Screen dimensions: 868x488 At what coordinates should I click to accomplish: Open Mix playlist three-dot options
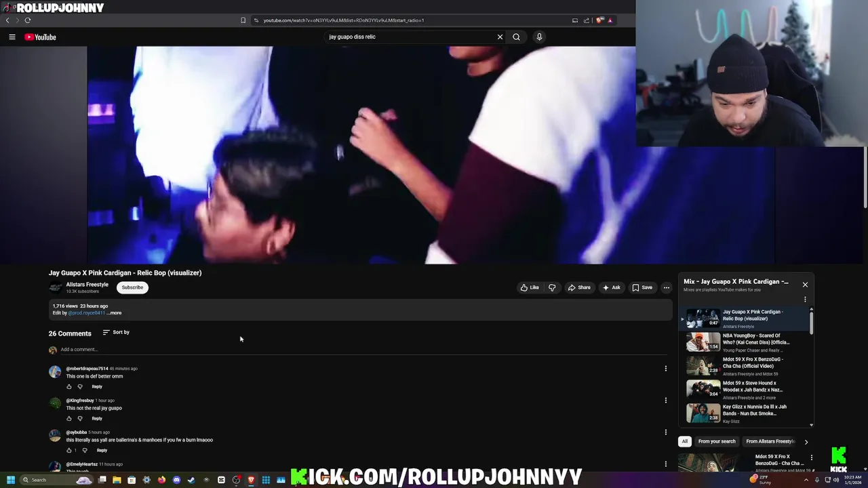805,300
